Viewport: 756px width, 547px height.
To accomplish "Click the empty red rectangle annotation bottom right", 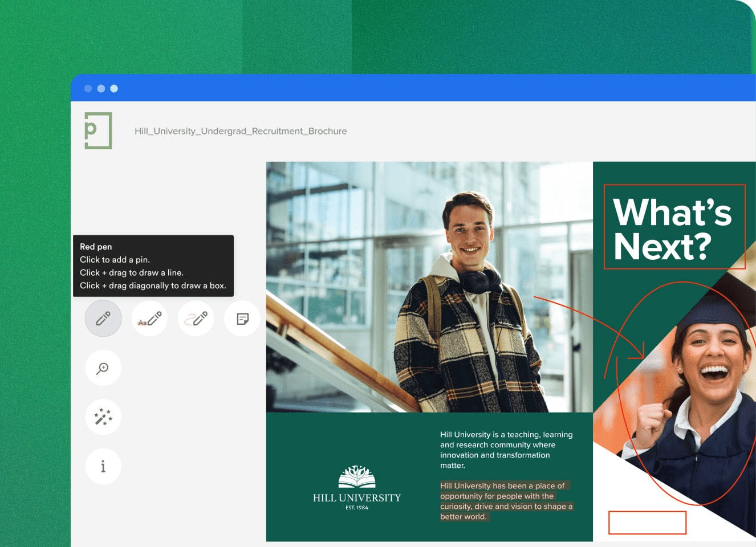I will 648,522.
